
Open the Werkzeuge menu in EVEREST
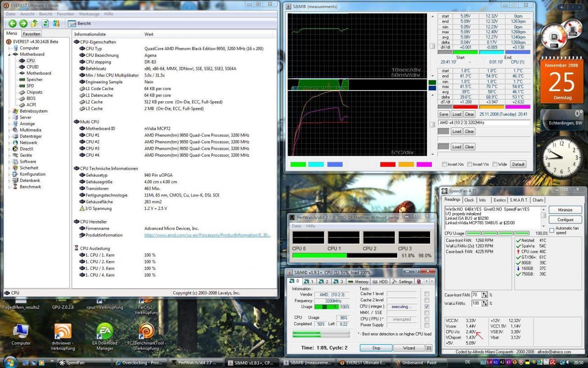[x=89, y=14]
